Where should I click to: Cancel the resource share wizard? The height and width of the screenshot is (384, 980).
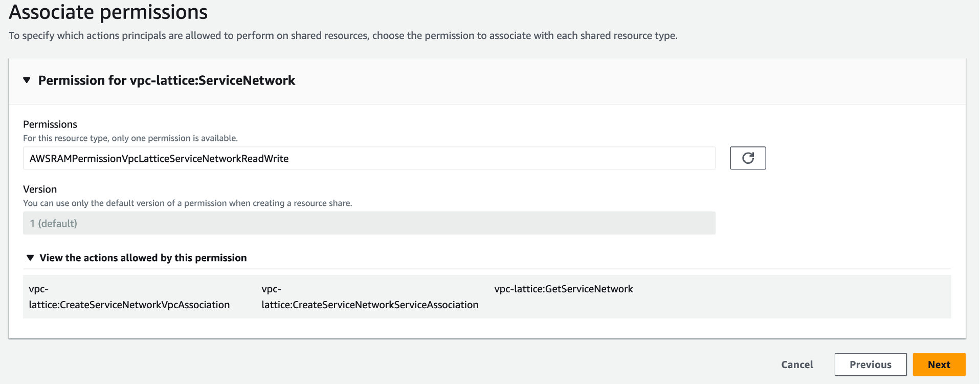pos(797,365)
